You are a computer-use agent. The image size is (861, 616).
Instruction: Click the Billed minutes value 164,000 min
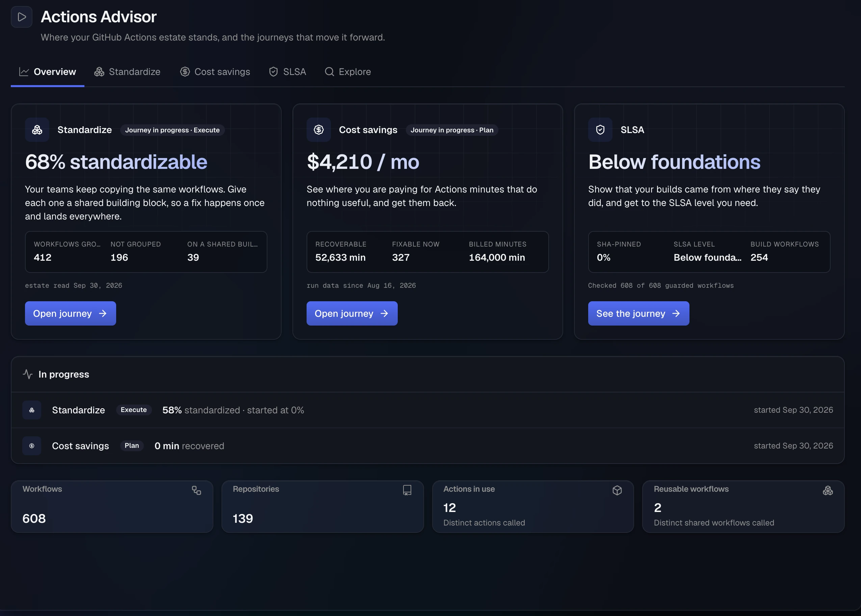[x=497, y=258]
